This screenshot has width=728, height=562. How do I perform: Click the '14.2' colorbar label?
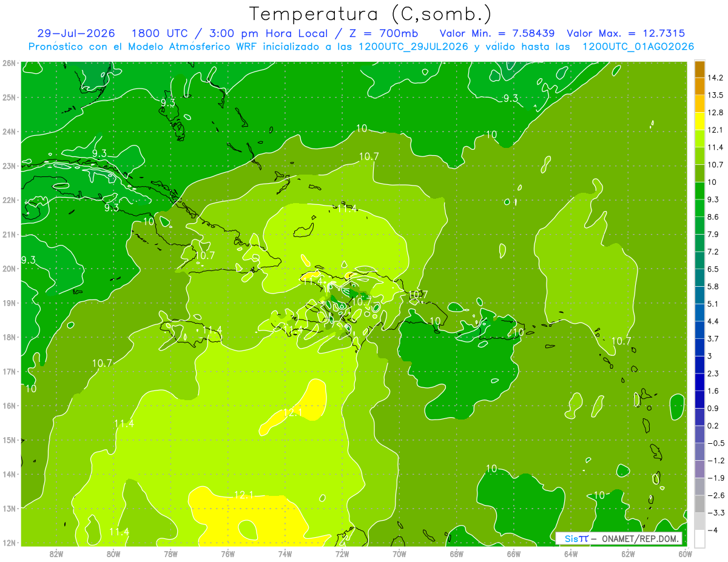tap(715, 78)
